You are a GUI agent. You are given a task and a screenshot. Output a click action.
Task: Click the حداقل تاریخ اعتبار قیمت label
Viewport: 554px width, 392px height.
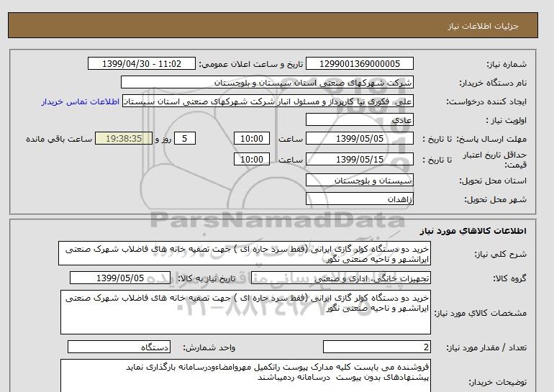495,160
